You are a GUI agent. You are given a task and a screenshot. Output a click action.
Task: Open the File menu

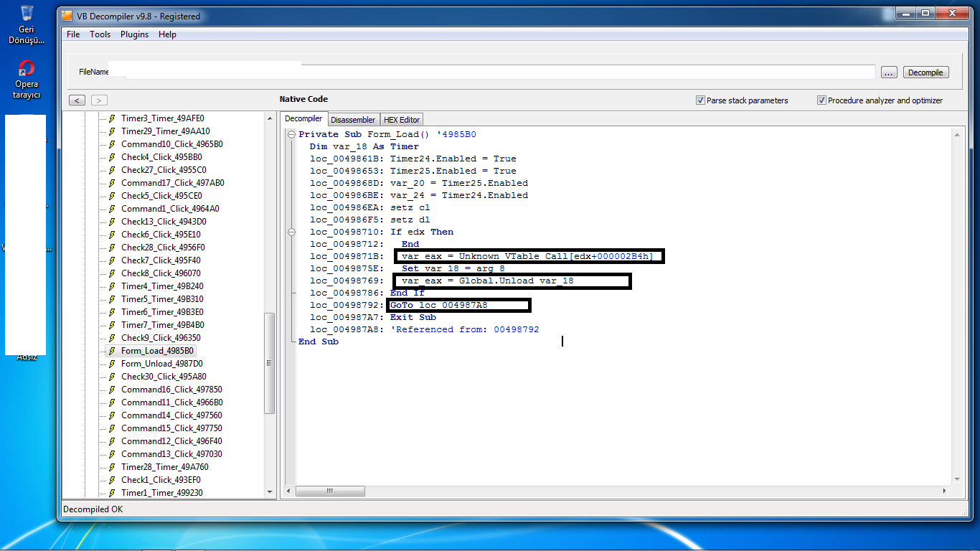point(73,34)
